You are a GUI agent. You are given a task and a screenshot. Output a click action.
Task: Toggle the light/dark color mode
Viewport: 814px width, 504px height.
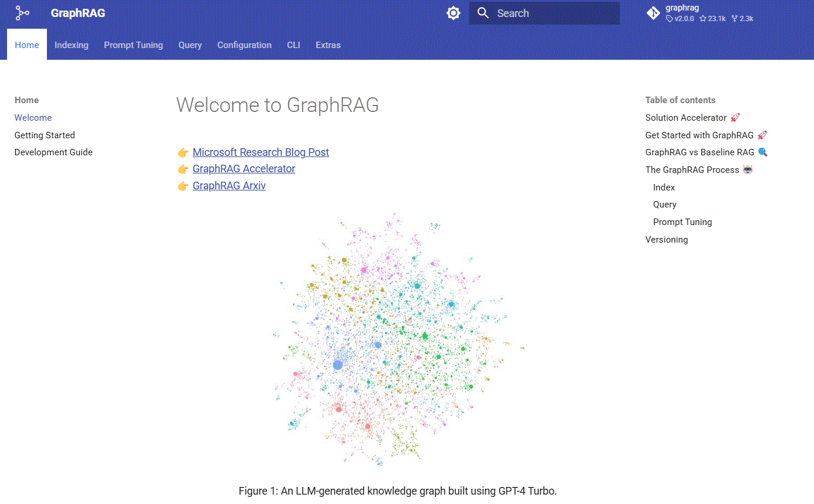point(453,13)
